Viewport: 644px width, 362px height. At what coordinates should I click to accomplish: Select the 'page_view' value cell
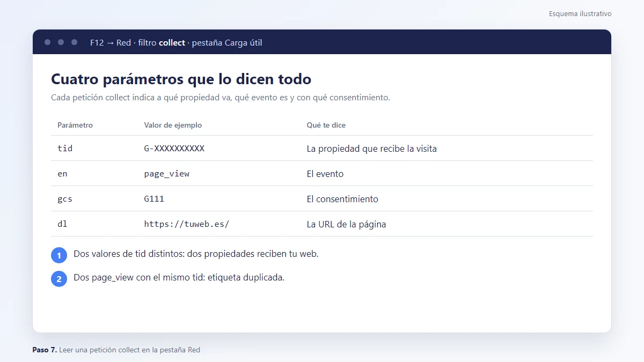(x=167, y=174)
